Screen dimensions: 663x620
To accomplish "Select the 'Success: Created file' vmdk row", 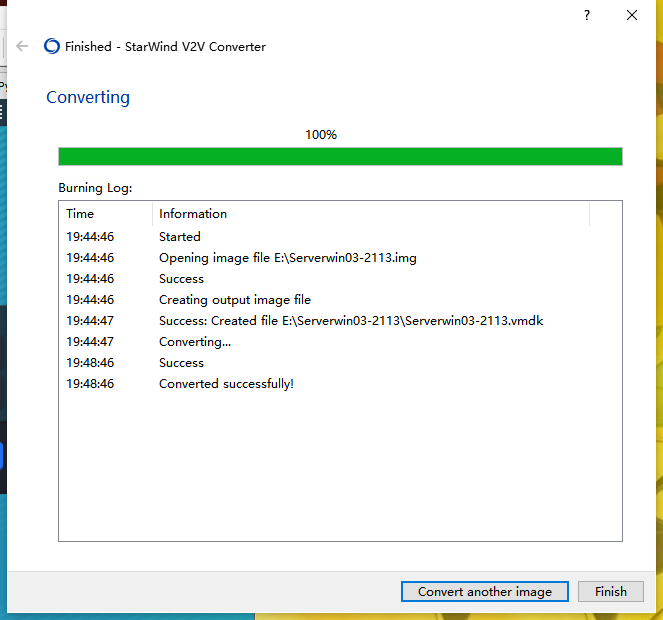I will coord(340,321).
